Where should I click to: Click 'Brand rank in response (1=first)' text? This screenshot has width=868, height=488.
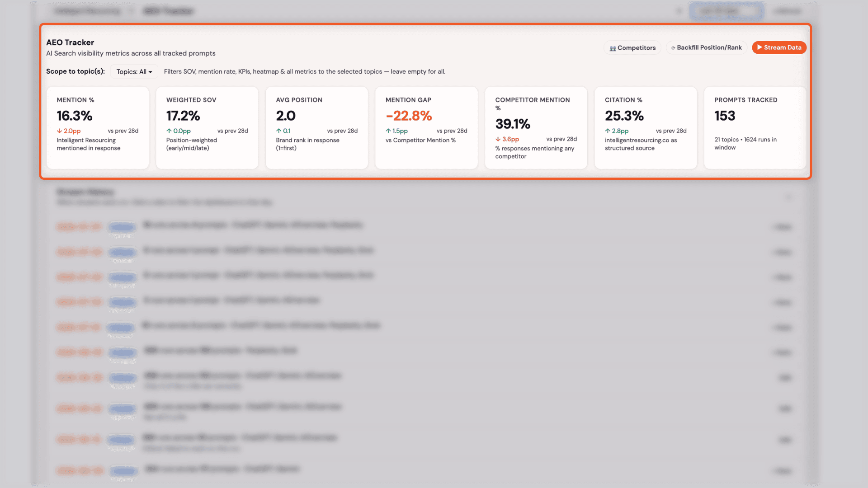307,144
